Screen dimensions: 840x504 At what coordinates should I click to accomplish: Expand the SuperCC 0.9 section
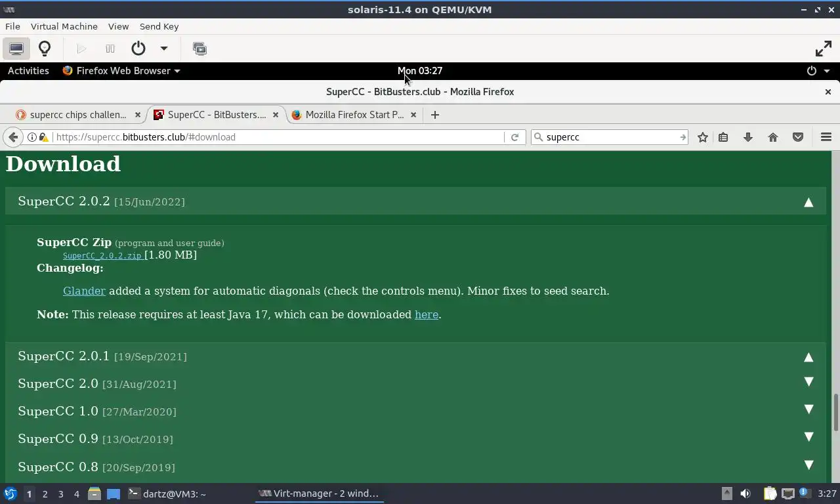click(x=808, y=437)
